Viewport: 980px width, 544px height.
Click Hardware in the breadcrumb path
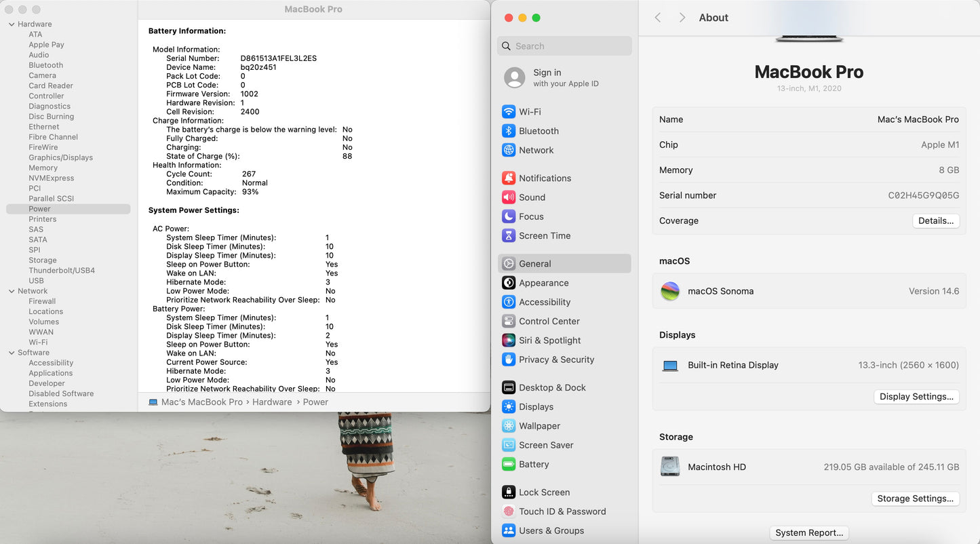tap(271, 402)
